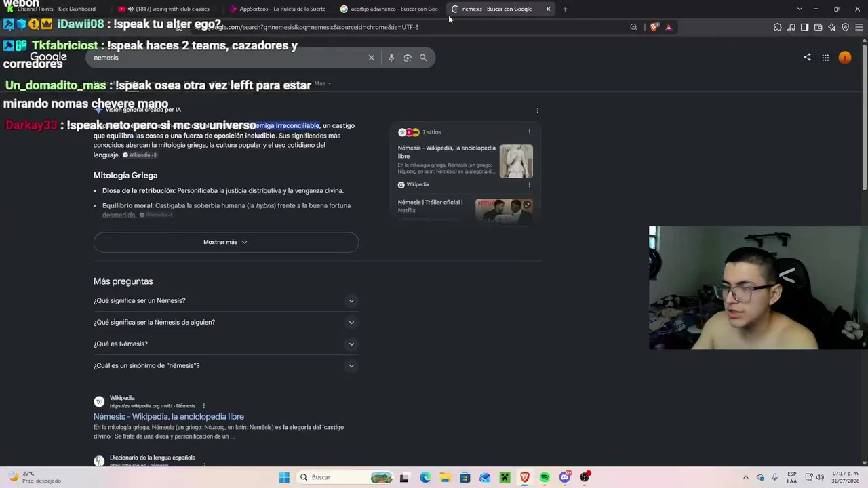This screenshot has height=488, width=868.
Task: Open options for the Wikipedia search result
Action: click(x=203, y=406)
